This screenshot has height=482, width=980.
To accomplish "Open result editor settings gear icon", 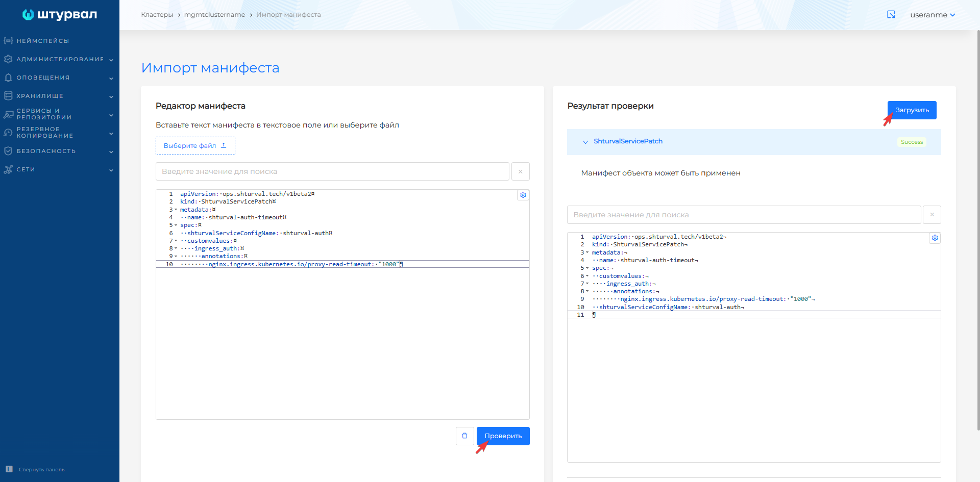I will click(935, 238).
